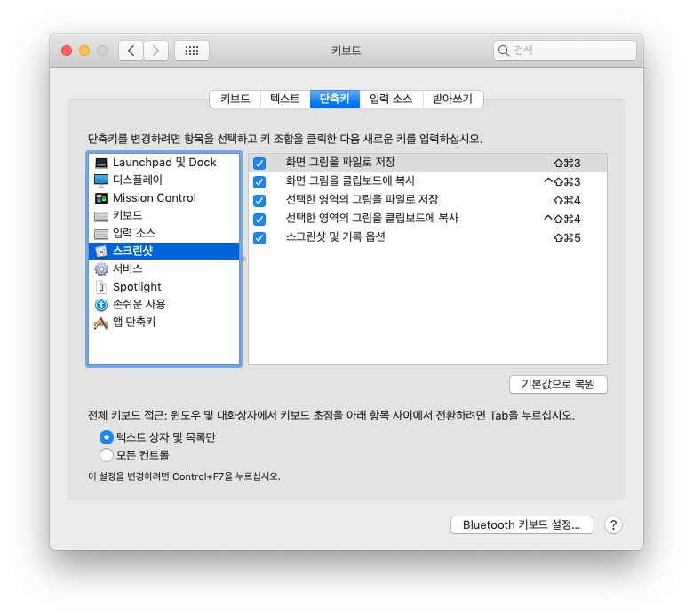693x616 pixels.
Task: Click shortcut ⌃⇧⌘3
Action: [x=562, y=181]
